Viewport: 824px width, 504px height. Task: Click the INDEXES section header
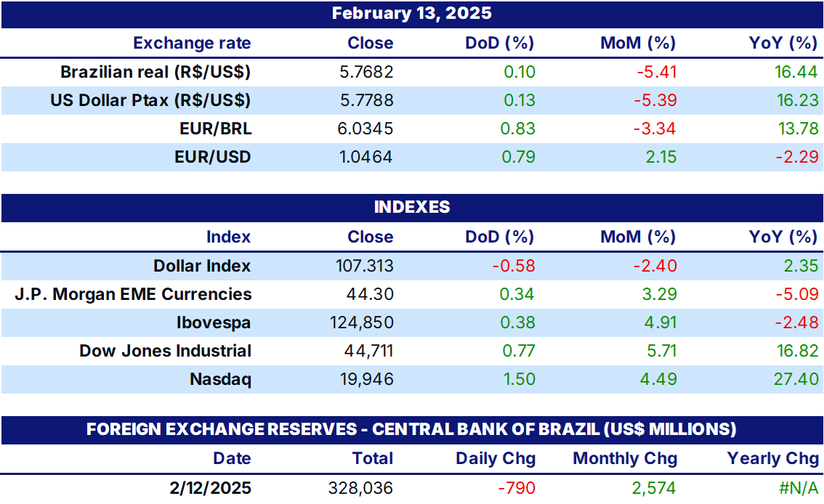pyautogui.click(x=412, y=208)
